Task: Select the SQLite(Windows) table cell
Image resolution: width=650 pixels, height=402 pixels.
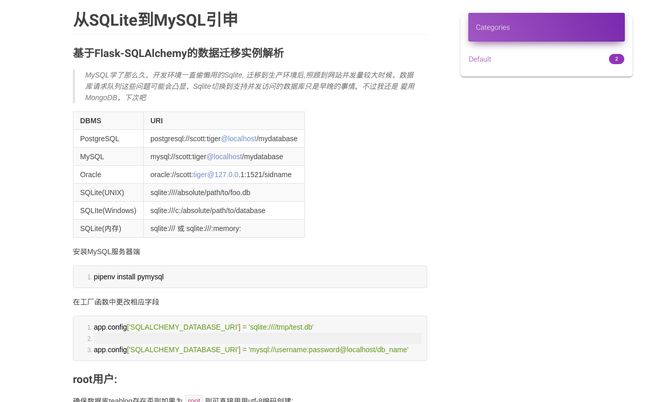Action: tap(108, 211)
